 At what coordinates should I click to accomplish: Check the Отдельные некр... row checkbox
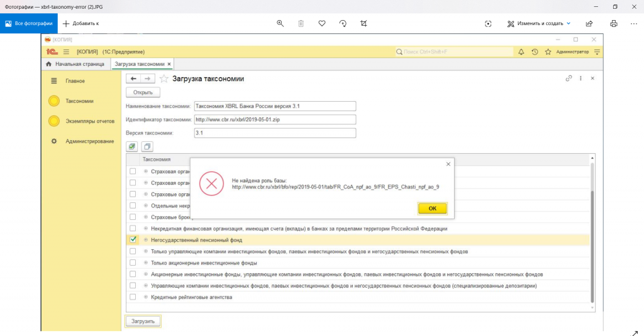pos(133,205)
